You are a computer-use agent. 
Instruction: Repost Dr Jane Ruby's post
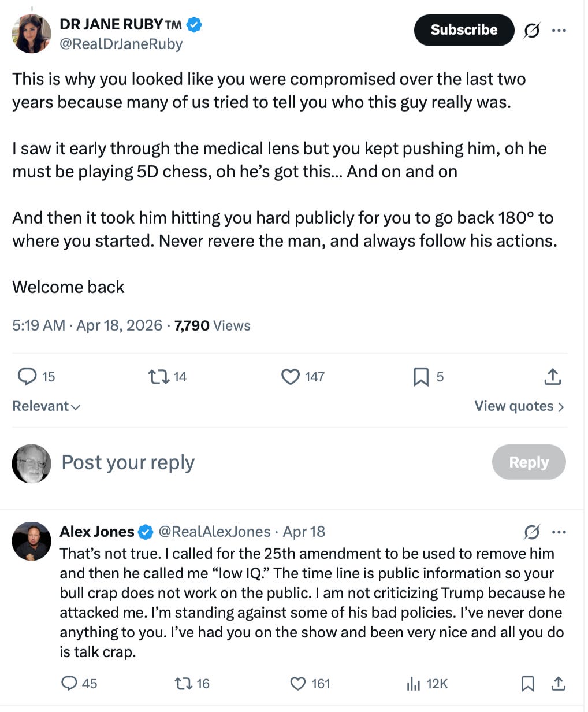pyautogui.click(x=158, y=377)
